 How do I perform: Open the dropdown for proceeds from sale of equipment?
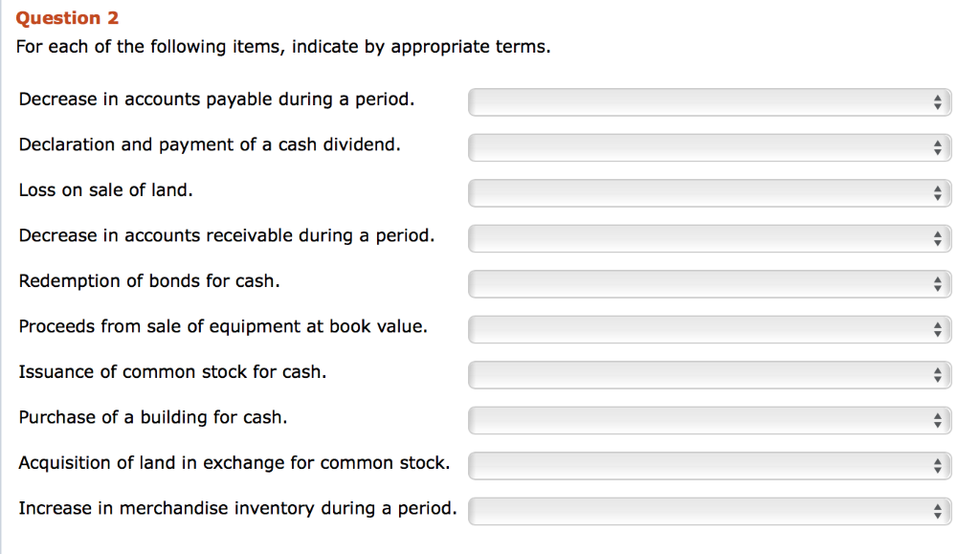coord(708,329)
